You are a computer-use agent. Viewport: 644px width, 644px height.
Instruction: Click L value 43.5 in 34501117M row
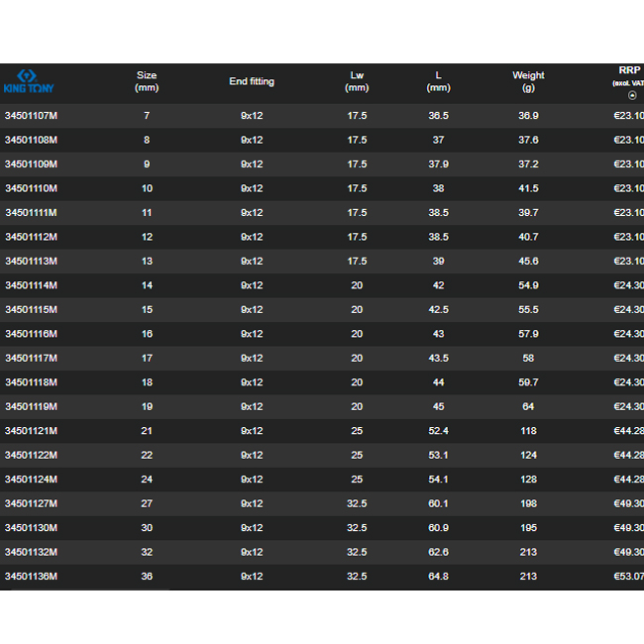pos(438,358)
